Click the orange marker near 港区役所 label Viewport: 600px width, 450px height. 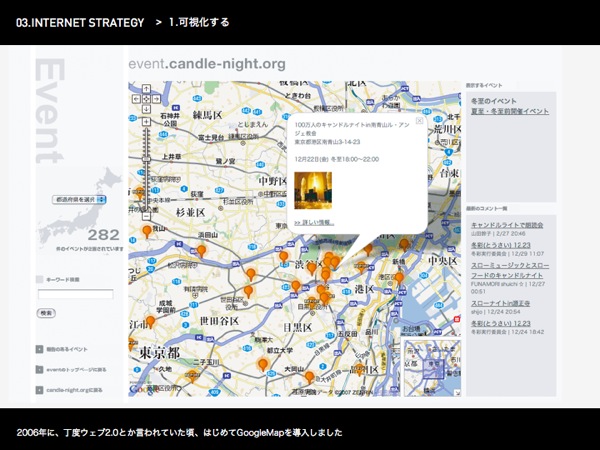(x=399, y=278)
